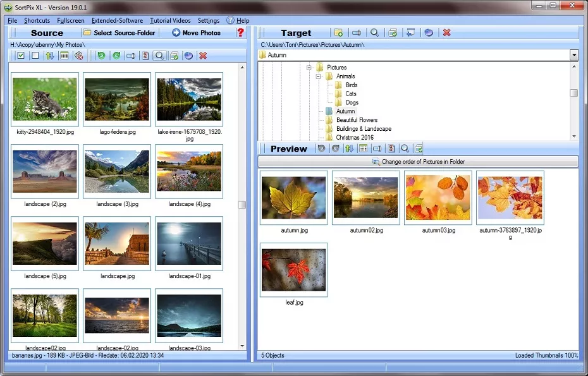Screen dimensions: 588x376
Task: Click the Select Source-Folder button
Action: 119,33
